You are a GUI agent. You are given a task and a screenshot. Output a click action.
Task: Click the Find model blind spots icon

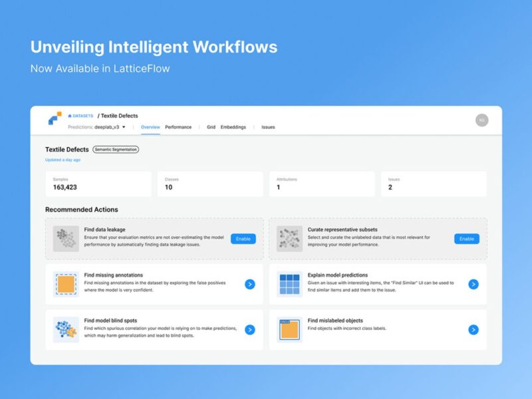tap(65, 329)
